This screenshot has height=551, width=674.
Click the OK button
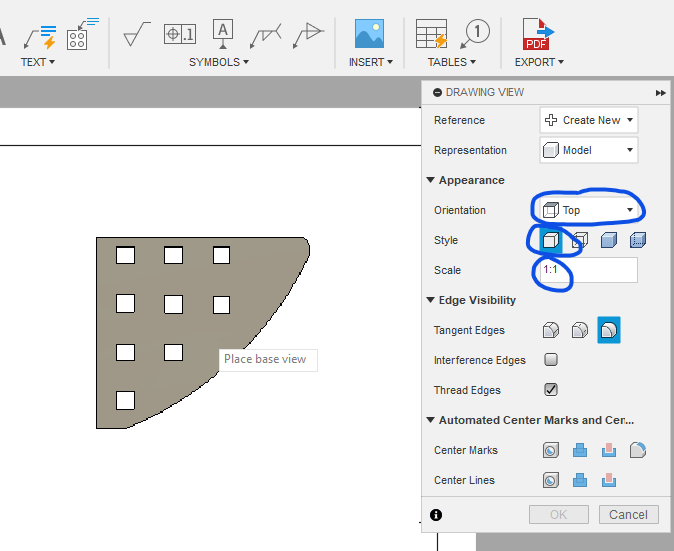(x=559, y=514)
